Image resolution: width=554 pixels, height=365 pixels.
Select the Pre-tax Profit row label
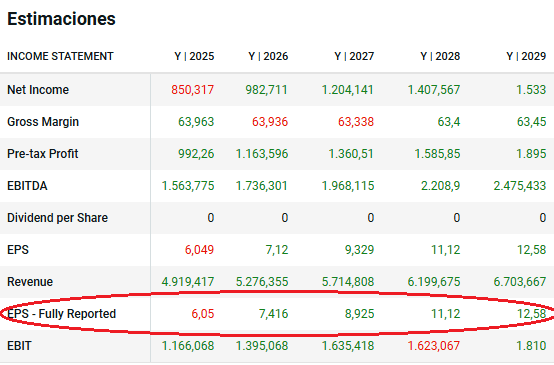click(x=42, y=154)
